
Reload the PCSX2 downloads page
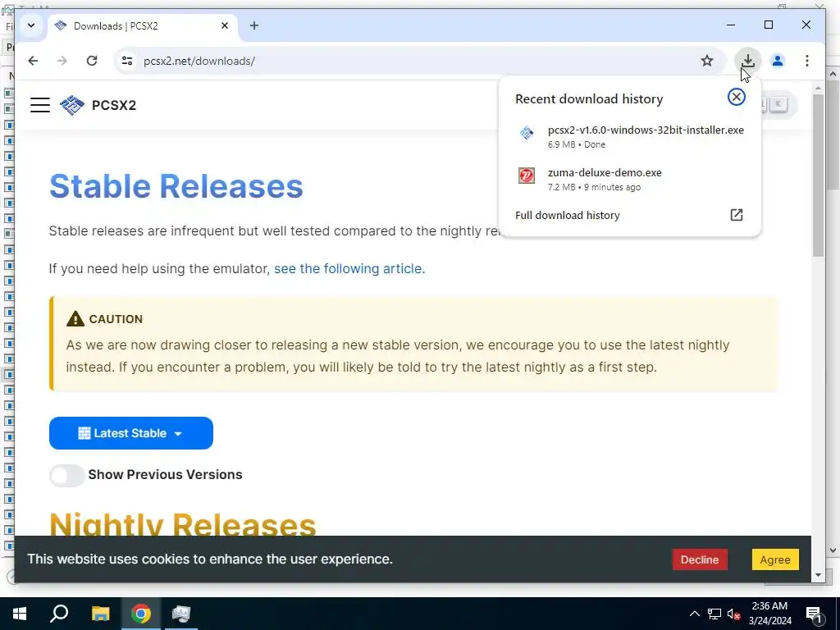(x=92, y=61)
